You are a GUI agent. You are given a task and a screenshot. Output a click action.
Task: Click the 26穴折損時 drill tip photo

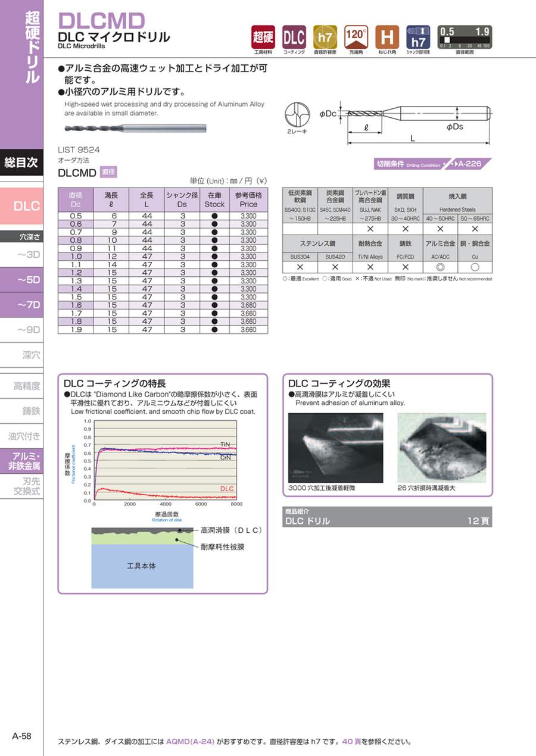pyautogui.click(x=442, y=447)
